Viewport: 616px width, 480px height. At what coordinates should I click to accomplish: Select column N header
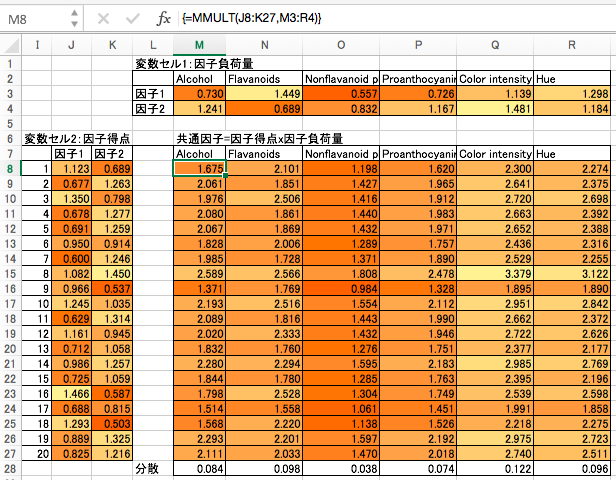pos(264,46)
